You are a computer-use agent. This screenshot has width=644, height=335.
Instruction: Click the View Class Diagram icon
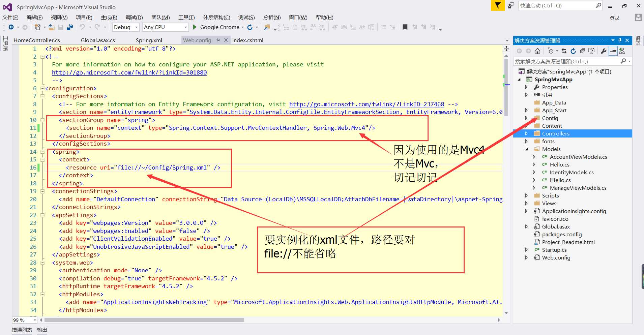coord(622,51)
